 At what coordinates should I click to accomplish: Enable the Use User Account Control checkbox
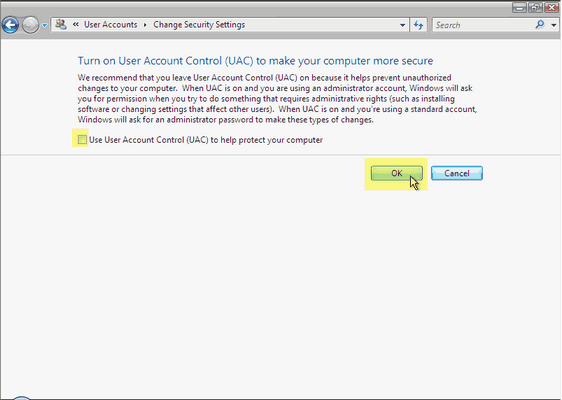coord(82,139)
